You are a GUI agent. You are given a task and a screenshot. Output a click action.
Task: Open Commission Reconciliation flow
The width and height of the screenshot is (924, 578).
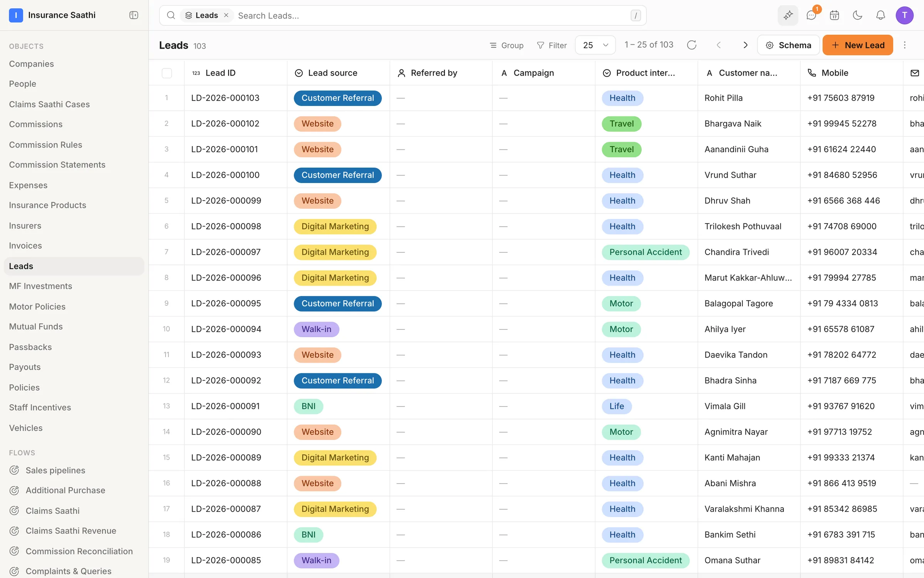click(x=79, y=551)
